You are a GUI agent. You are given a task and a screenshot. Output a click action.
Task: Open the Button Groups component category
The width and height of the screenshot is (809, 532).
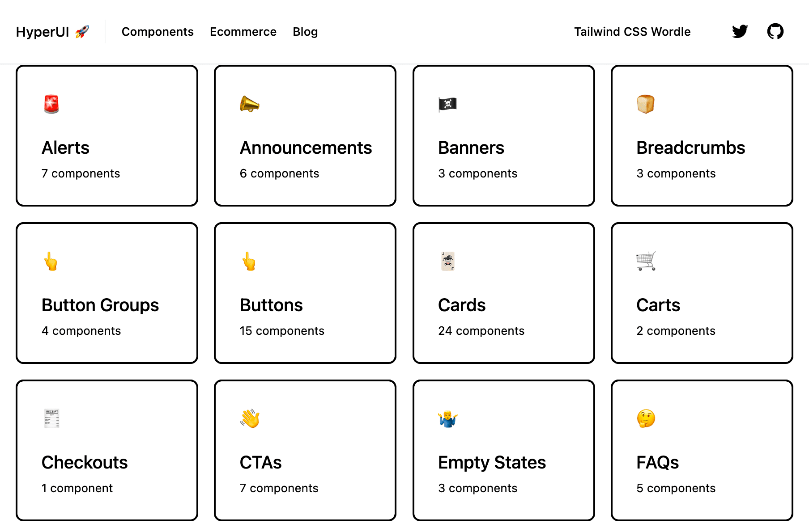(106, 293)
